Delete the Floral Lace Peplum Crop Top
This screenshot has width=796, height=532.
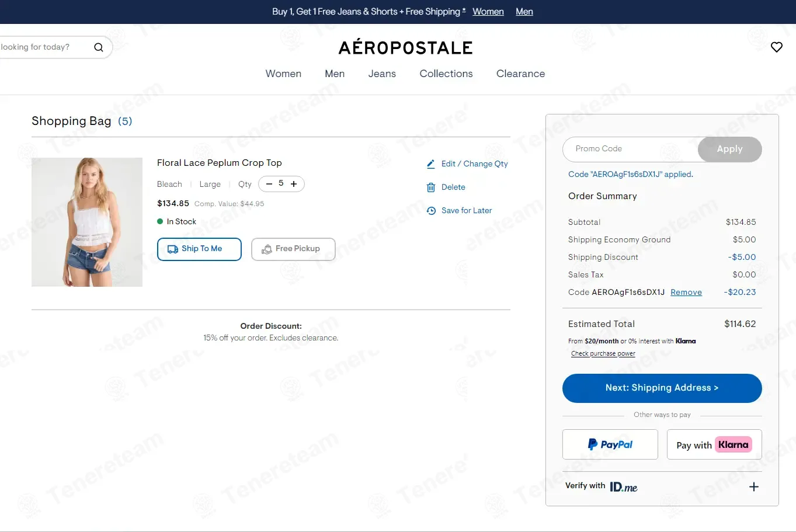click(x=446, y=187)
